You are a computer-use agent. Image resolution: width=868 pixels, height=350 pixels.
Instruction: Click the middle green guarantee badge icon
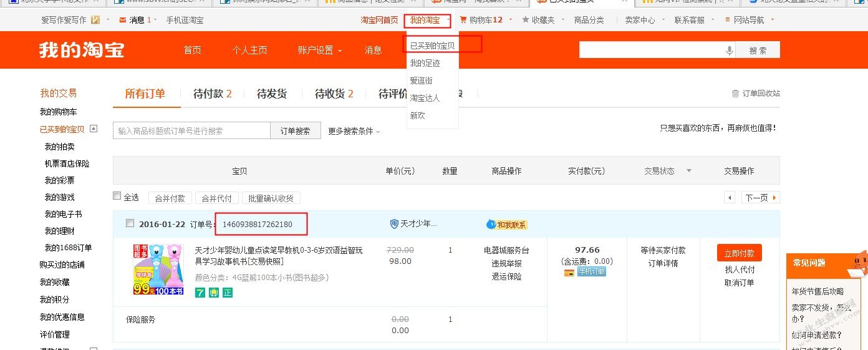pos(214,292)
